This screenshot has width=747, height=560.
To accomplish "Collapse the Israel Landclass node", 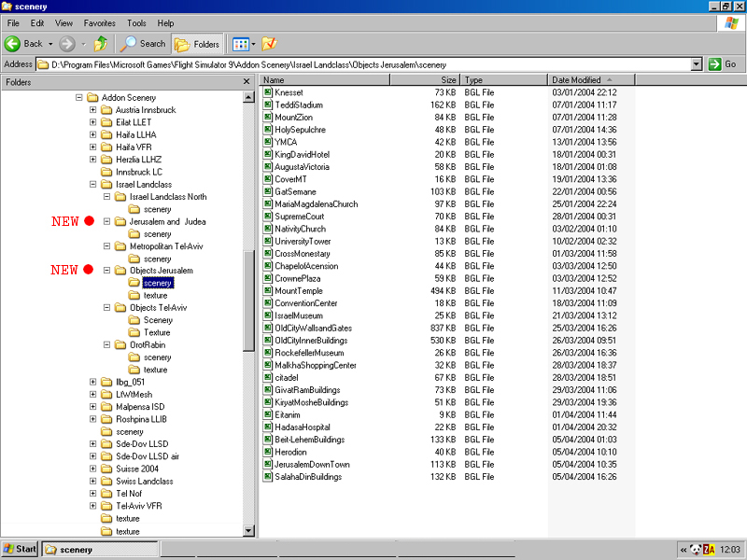I will coord(92,184).
